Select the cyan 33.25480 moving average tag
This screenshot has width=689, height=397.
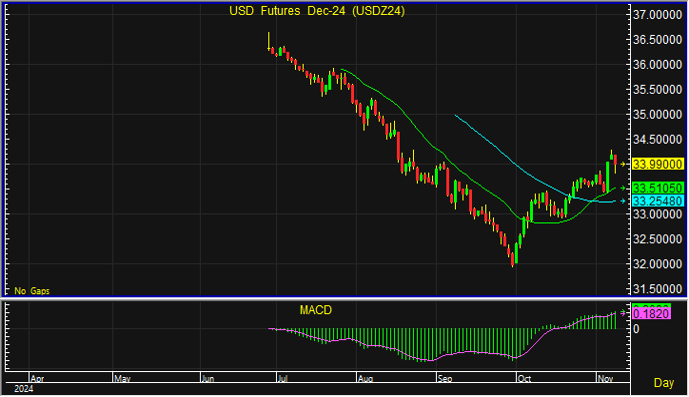pyautogui.click(x=658, y=201)
